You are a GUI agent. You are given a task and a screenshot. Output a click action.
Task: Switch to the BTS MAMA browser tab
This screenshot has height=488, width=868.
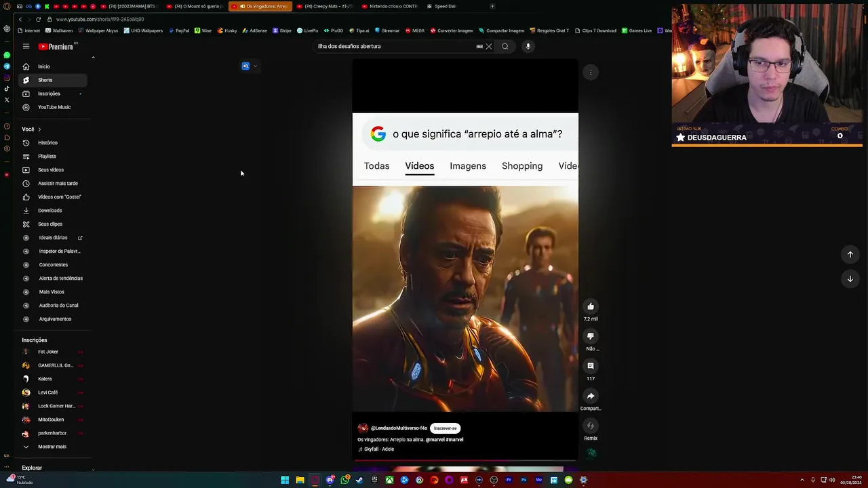pyautogui.click(x=130, y=6)
